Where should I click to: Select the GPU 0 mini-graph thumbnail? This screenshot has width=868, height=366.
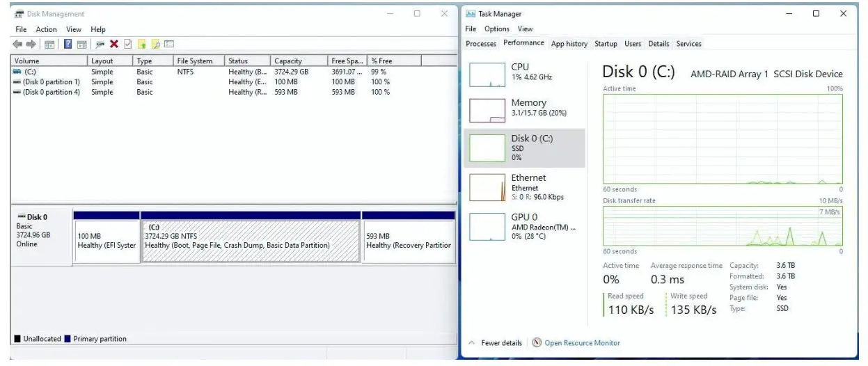tap(487, 226)
